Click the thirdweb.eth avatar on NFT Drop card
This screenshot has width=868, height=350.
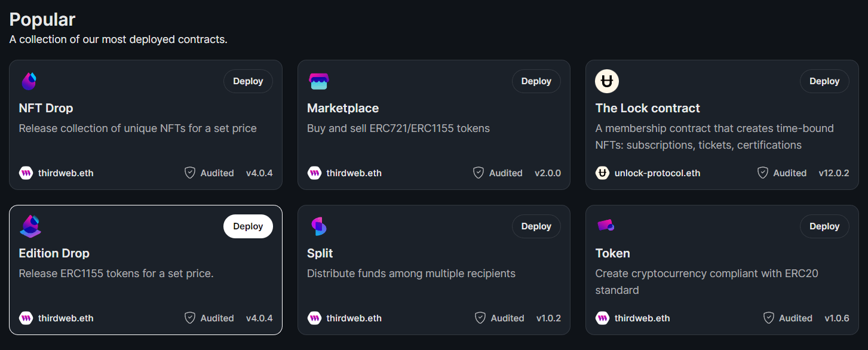click(25, 173)
